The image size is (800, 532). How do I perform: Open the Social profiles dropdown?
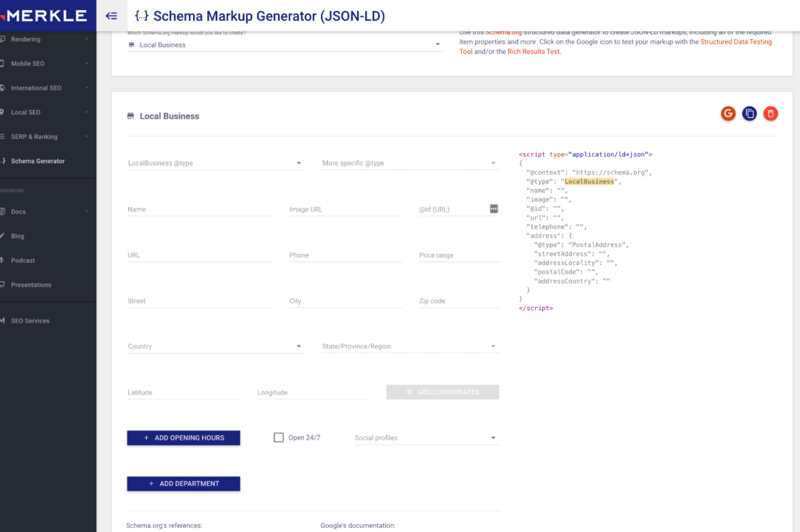426,437
